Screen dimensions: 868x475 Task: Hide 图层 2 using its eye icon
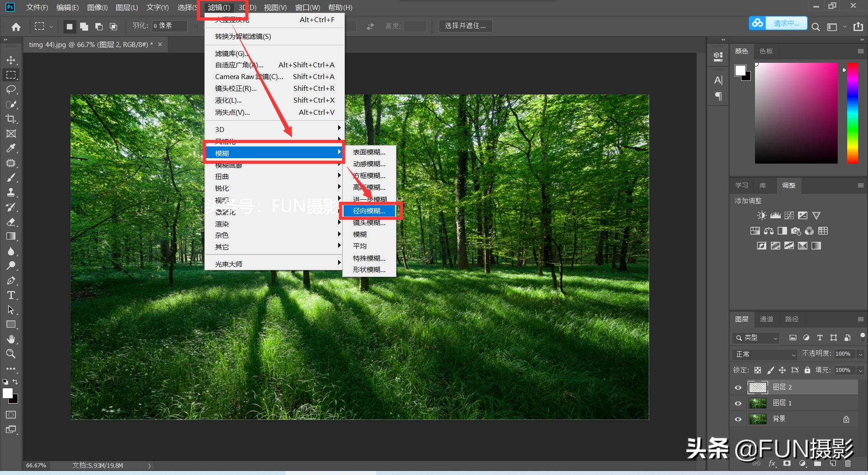[738, 387]
